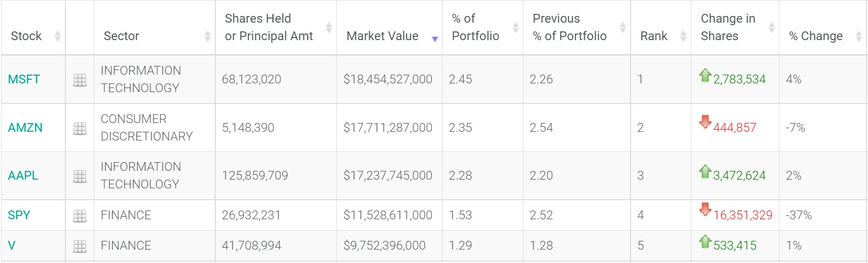Open the grid icon beside AAPL

tap(80, 177)
